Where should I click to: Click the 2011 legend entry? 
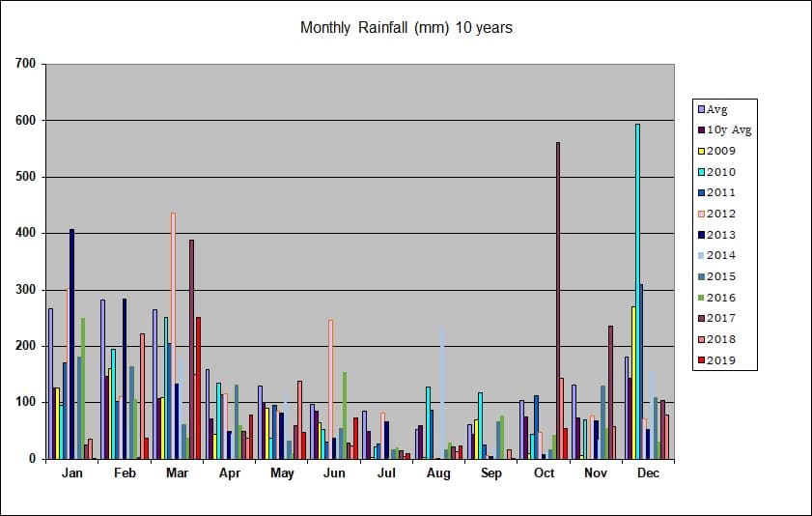click(x=717, y=192)
